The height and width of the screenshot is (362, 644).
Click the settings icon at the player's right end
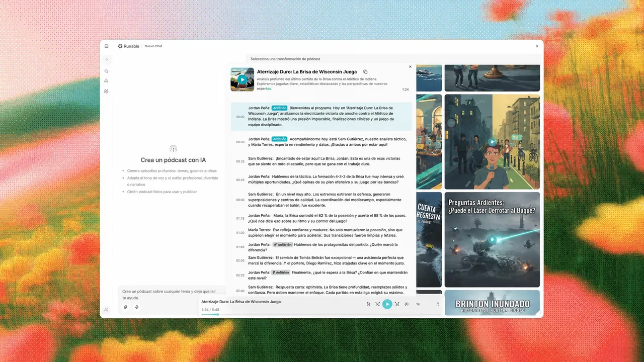click(x=437, y=304)
